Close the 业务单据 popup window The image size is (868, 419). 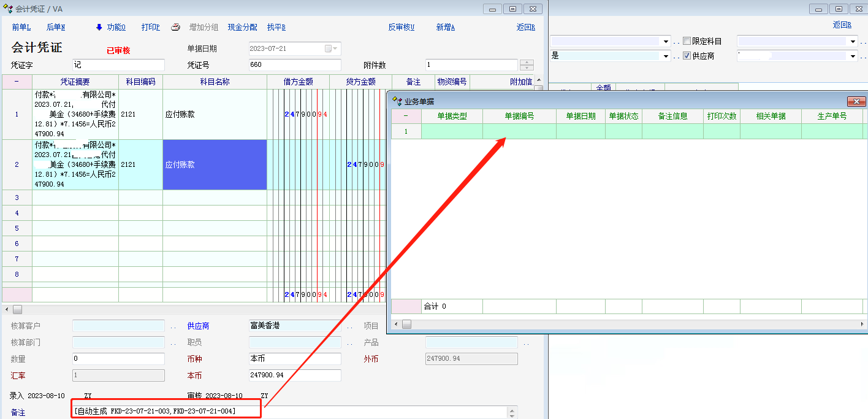(x=856, y=101)
